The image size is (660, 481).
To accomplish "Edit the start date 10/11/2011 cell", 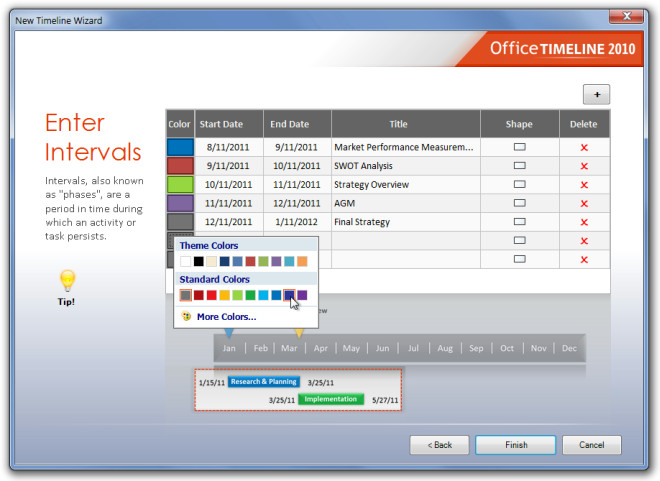I will (x=229, y=184).
